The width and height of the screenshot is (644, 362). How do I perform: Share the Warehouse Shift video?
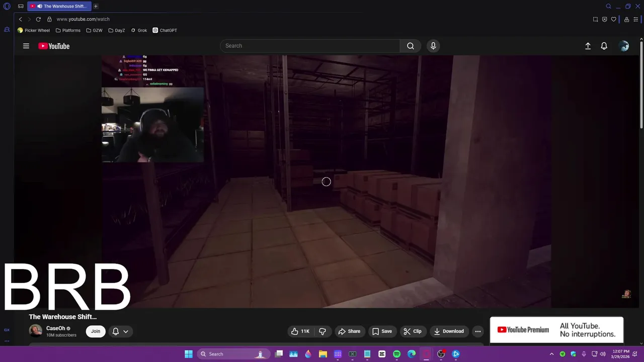click(x=349, y=331)
